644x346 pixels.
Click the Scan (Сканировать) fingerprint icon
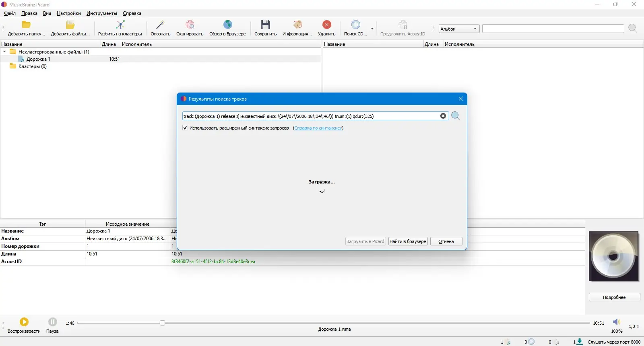point(190,25)
